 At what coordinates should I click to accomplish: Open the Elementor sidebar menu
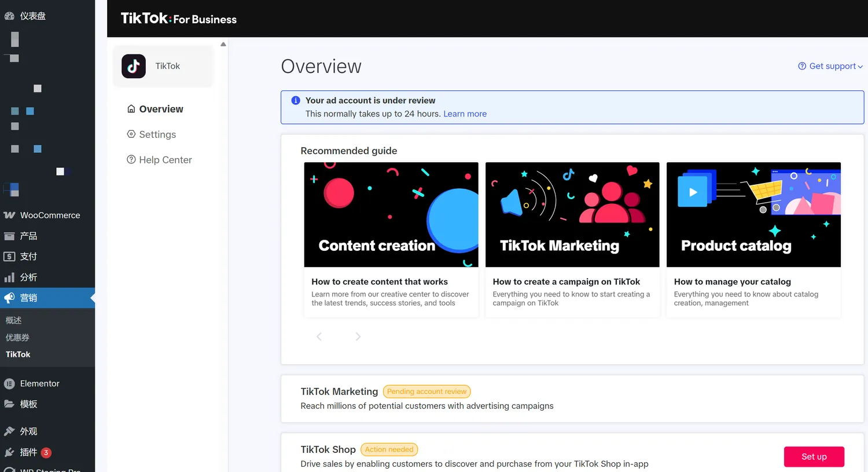pyautogui.click(x=47, y=383)
